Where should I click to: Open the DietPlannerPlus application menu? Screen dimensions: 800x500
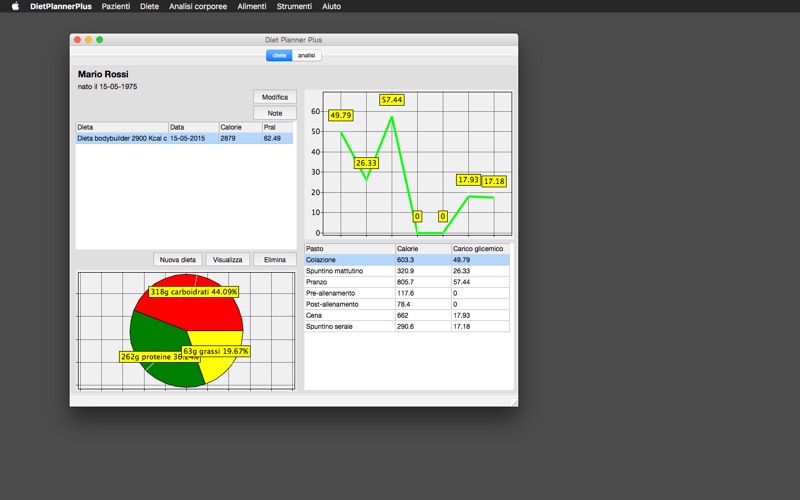pos(61,6)
